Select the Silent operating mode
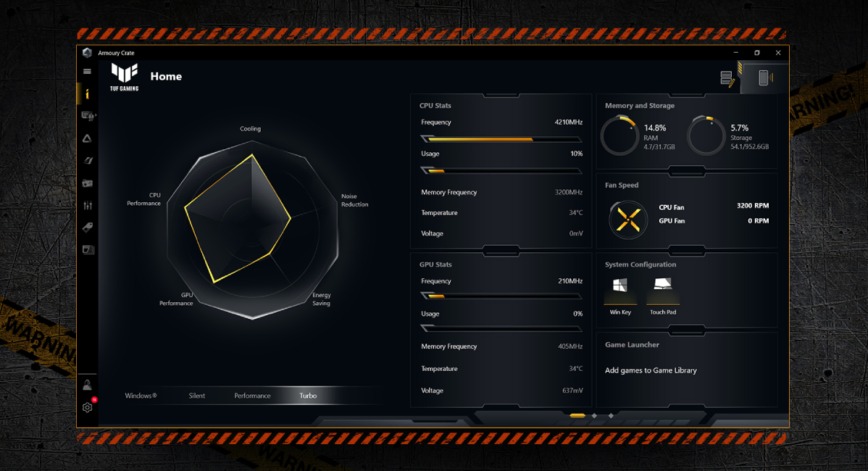The image size is (868, 471). [x=196, y=396]
